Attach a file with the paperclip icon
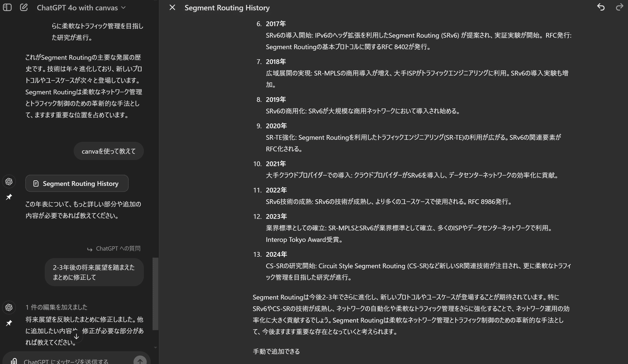628x364 pixels. pyautogui.click(x=14, y=361)
